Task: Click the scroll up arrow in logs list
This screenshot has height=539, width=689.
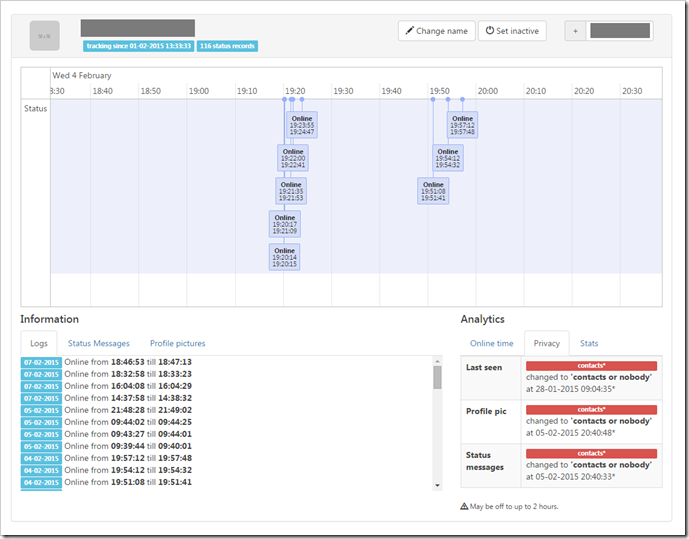Action: pyautogui.click(x=437, y=362)
